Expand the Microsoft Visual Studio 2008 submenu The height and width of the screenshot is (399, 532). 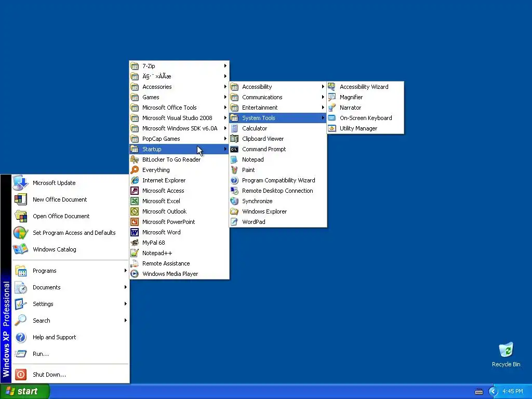coord(179,118)
